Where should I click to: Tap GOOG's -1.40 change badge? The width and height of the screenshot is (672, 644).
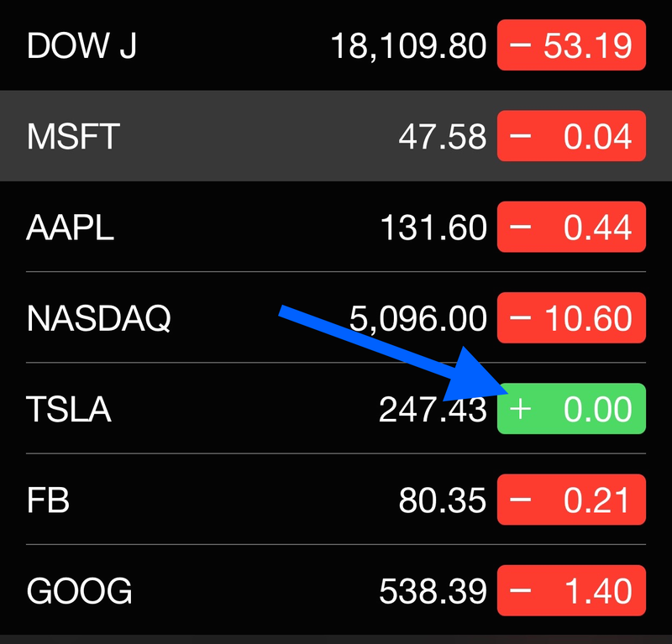click(571, 590)
